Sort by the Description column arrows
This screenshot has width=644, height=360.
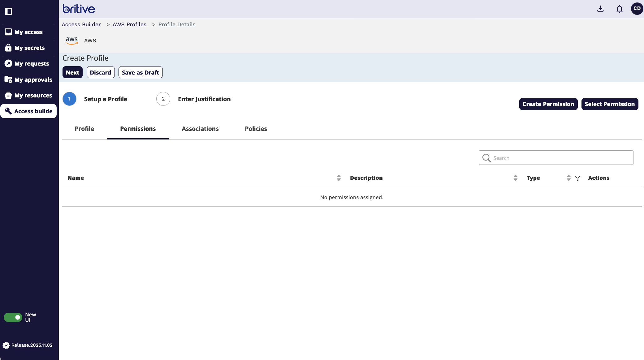point(515,178)
